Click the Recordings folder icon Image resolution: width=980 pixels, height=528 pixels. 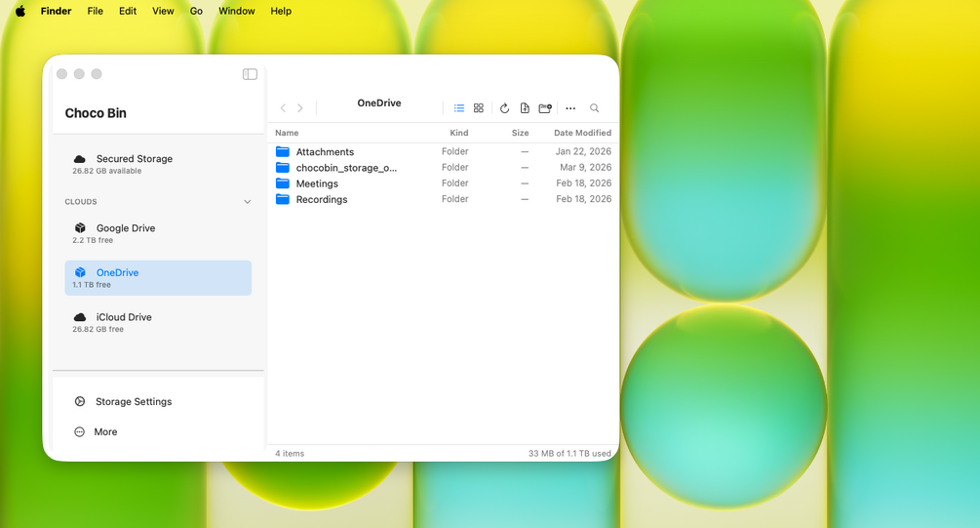[x=283, y=199]
